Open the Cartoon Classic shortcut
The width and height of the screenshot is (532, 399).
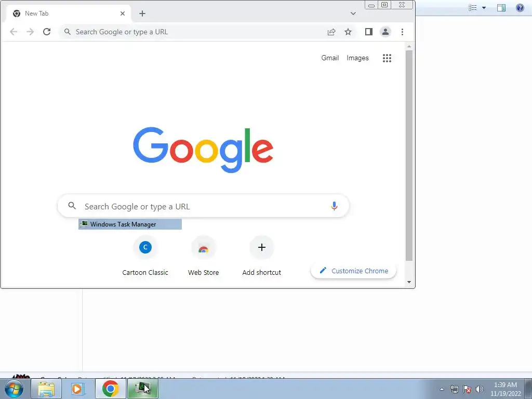[x=145, y=256]
